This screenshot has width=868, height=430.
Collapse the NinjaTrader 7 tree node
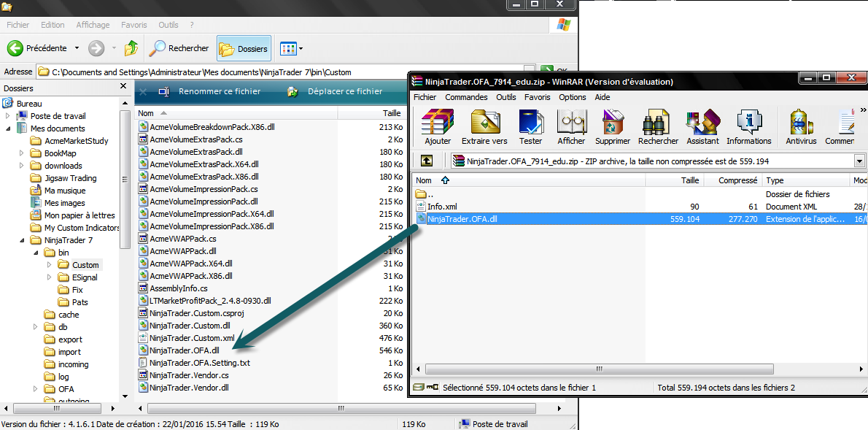pyautogui.click(x=22, y=240)
